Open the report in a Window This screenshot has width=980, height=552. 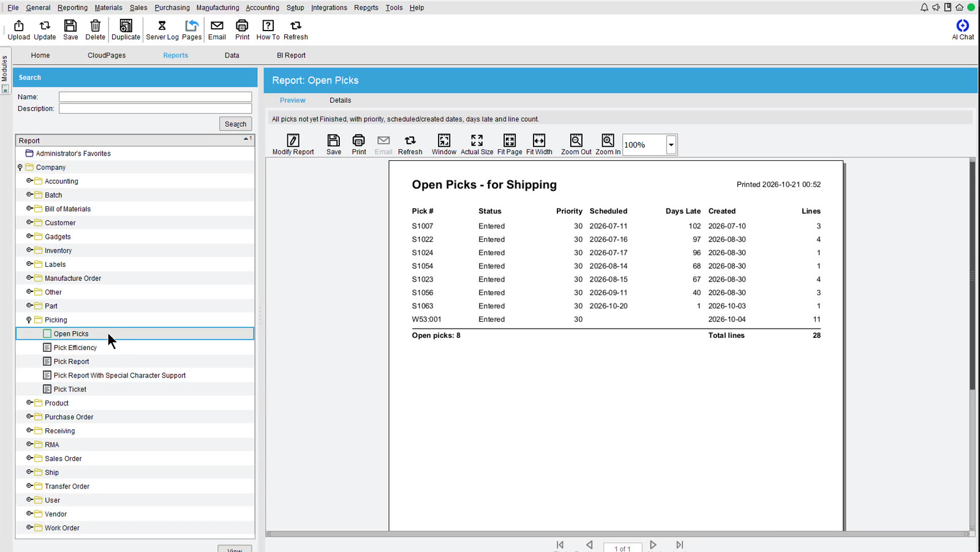[x=444, y=144]
